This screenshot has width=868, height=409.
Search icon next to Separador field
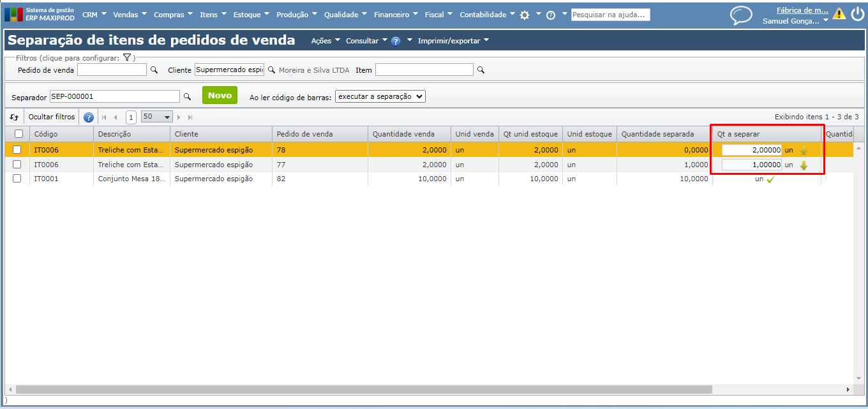pos(188,96)
